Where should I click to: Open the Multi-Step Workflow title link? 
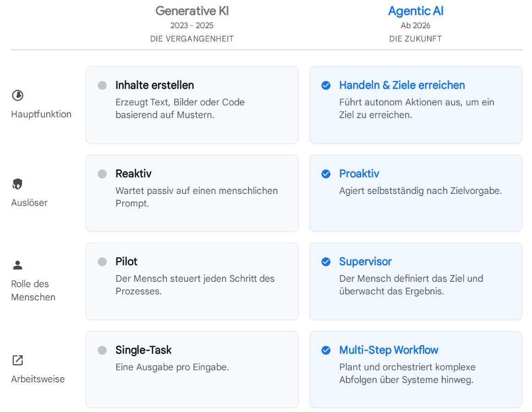[x=389, y=350]
